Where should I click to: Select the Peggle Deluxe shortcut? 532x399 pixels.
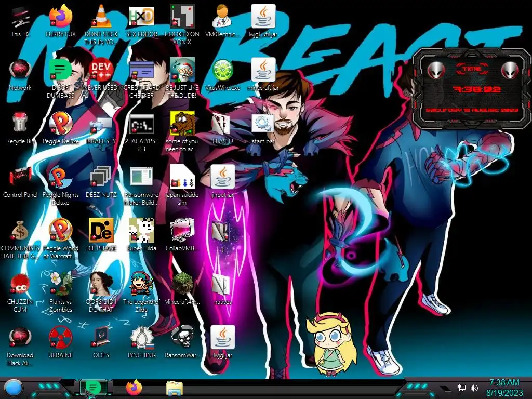coord(60,129)
